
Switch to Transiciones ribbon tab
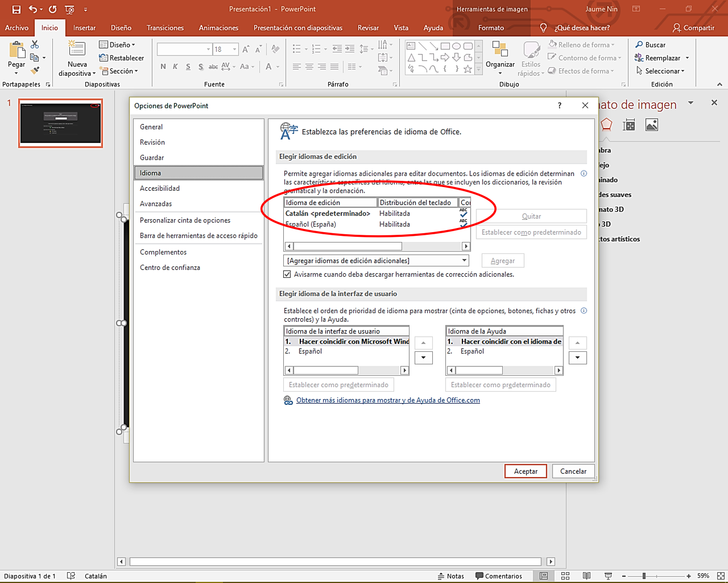(165, 27)
